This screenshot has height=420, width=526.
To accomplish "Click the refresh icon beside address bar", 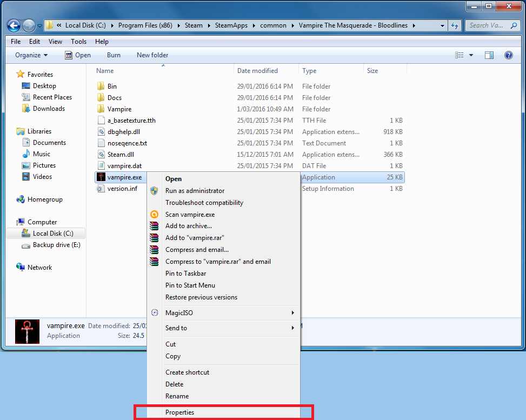I will (x=455, y=25).
